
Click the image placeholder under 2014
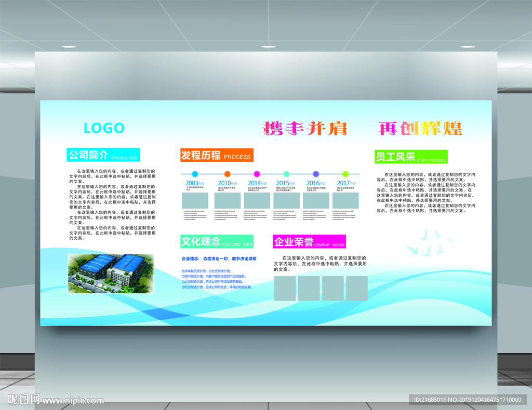pos(257,201)
